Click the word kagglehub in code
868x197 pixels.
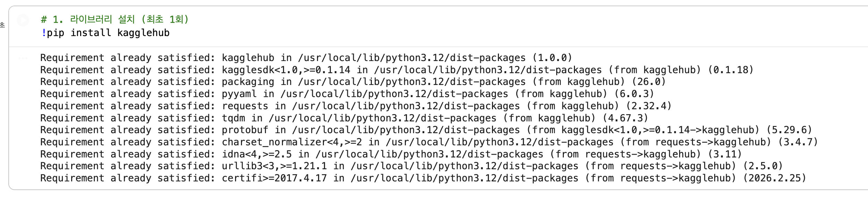tap(143, 33)
